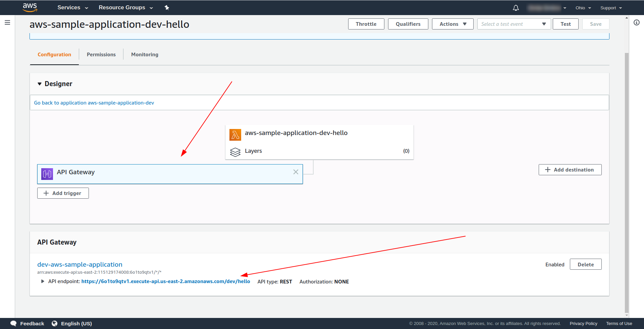The height and width of the screenshot is (329, 644).
Task: Select the Layers row label
Action: pos(253,151)
